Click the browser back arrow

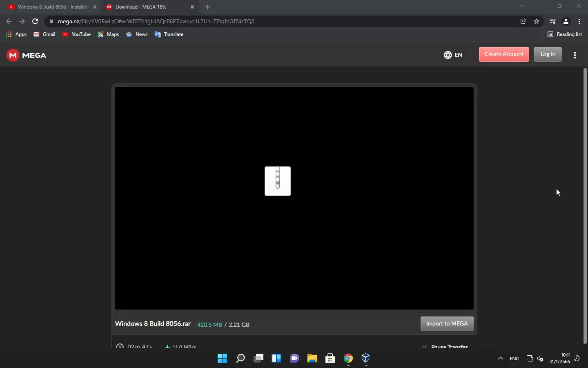click(x=9, y=21)
